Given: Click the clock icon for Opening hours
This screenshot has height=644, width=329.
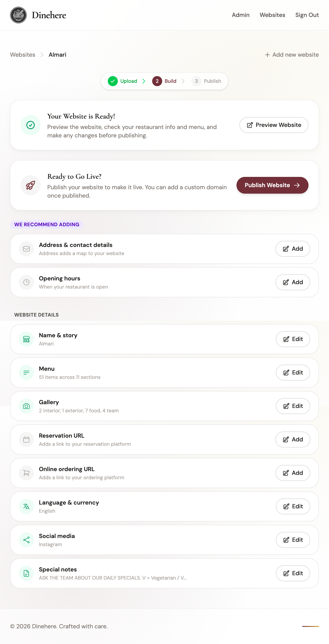Looking at the screenshot, I should 26,282.
